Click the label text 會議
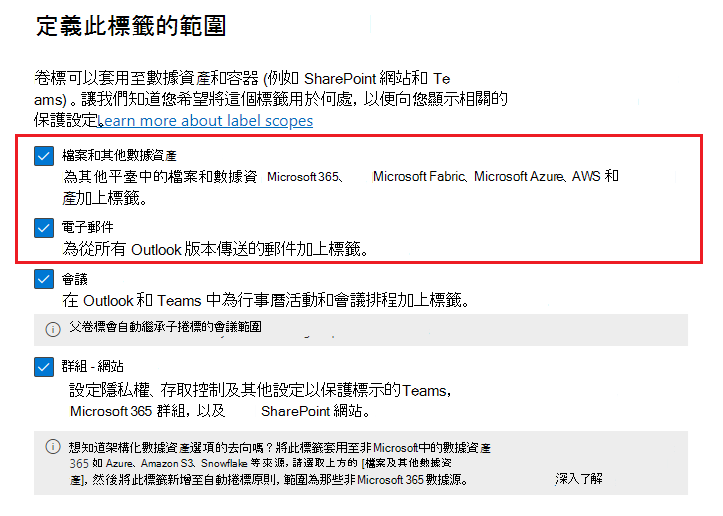 pos(75,279)
